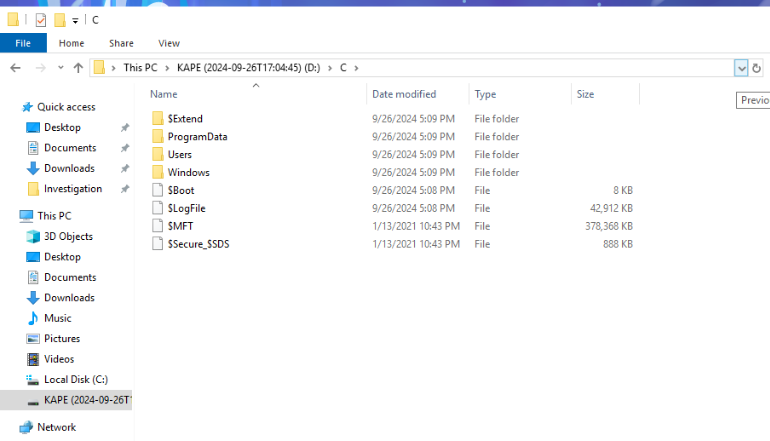Select the $LogFile file icon

[158, 208]
